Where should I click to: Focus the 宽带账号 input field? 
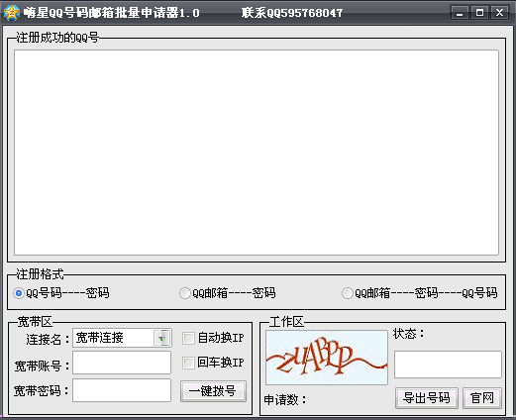coord(122,363)
